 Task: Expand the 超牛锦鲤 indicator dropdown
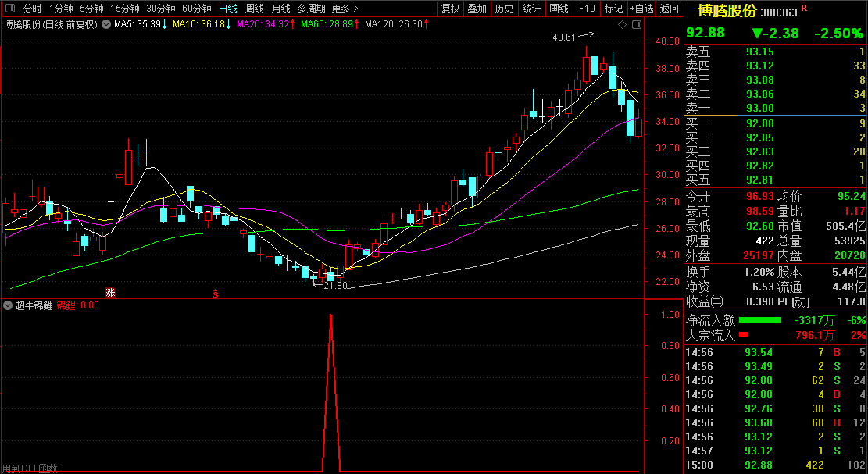pyautogui.click(x=9, y=305)
